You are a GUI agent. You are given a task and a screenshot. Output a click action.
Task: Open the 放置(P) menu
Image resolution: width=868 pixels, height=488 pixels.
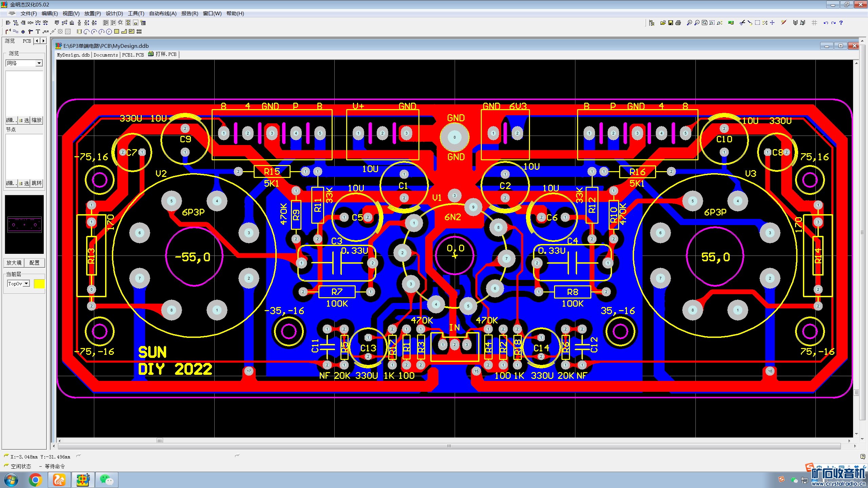(x=93, y=14)
